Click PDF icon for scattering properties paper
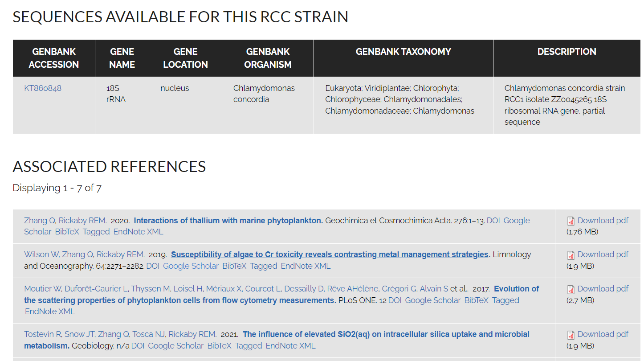 coord(571,289)
